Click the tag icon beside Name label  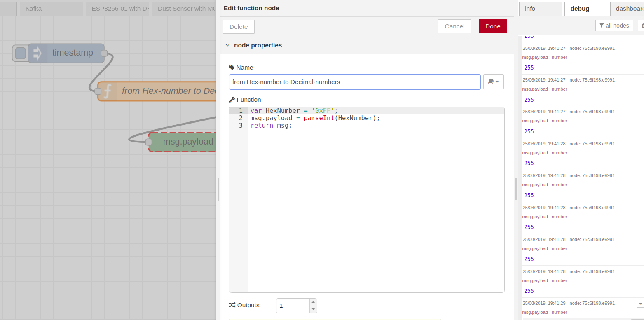point(232,67)
